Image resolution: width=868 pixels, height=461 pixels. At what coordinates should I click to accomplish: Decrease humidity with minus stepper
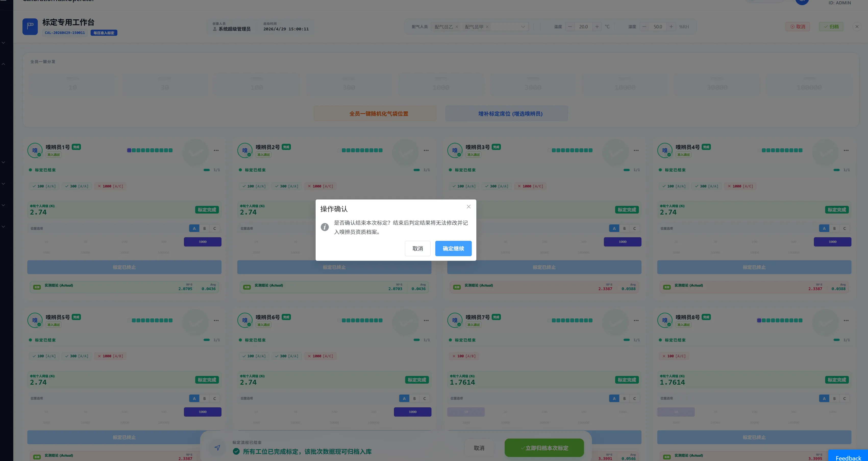[644, 27]
